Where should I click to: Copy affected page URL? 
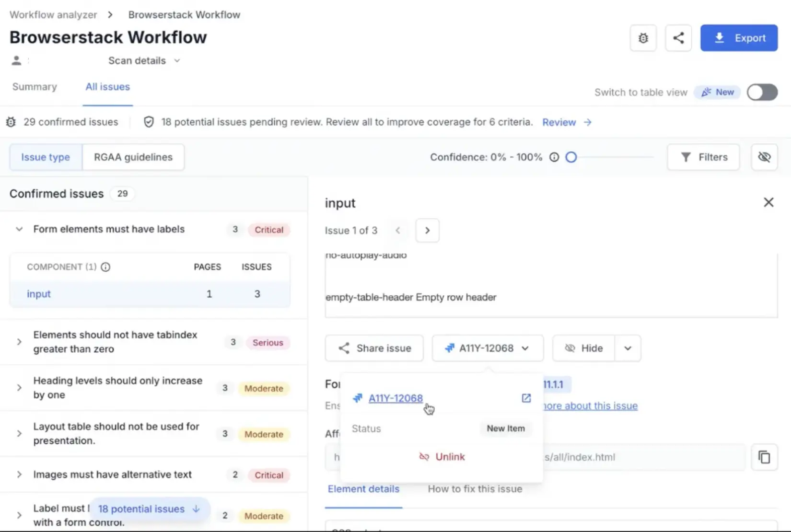click(764, 457)
